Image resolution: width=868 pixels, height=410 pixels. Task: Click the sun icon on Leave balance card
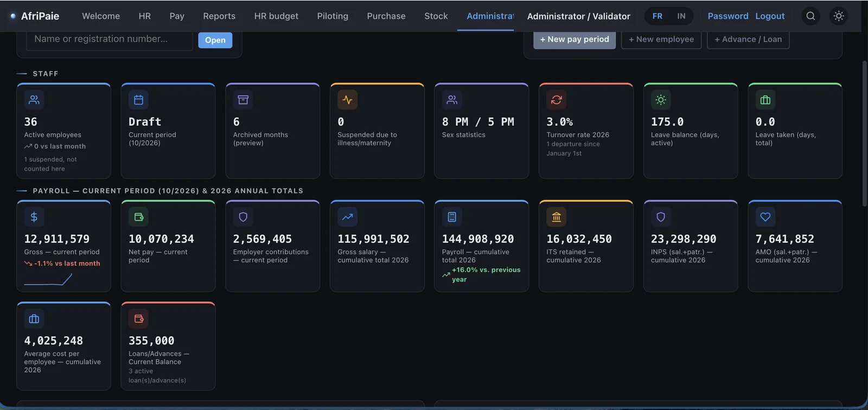(x=661, y=100)
